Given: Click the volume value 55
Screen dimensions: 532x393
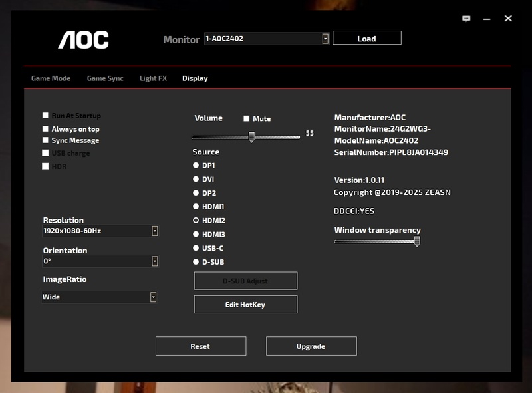Looking at the screenshot, I should point(310,134).
